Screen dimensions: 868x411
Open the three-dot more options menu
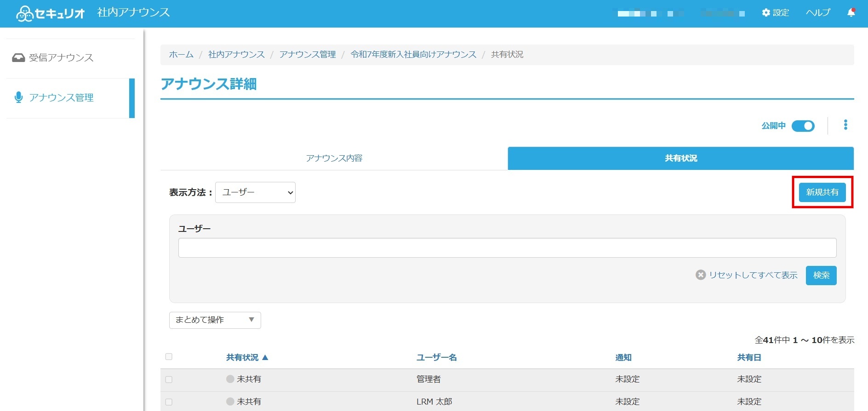(x=845, y=125)
